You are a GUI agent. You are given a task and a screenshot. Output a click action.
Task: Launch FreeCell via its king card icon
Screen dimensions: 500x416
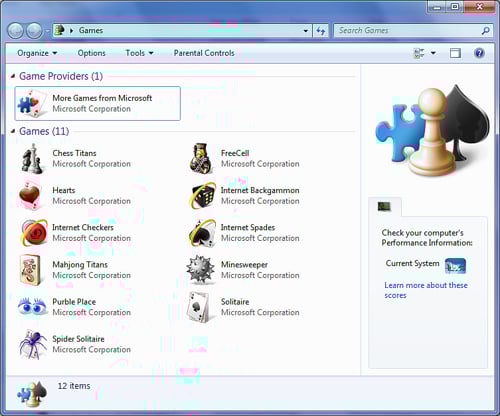click(201, 159)
